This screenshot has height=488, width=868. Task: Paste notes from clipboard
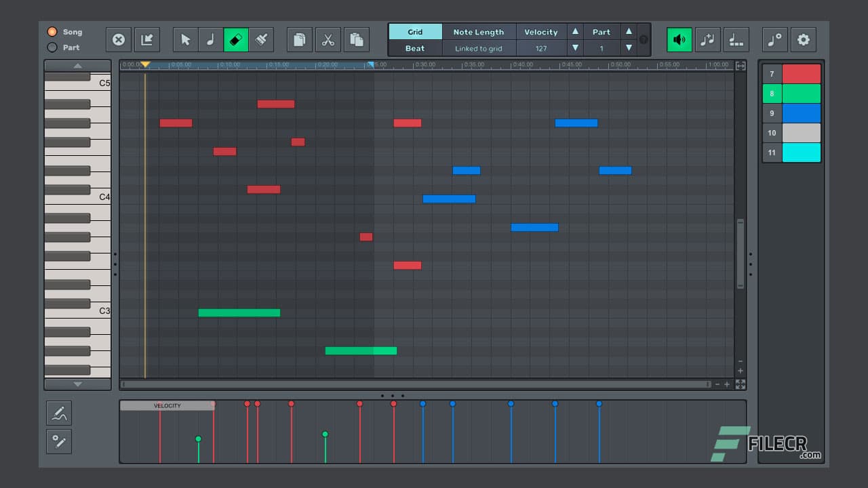pyautogui.click(x=357, y=39)
